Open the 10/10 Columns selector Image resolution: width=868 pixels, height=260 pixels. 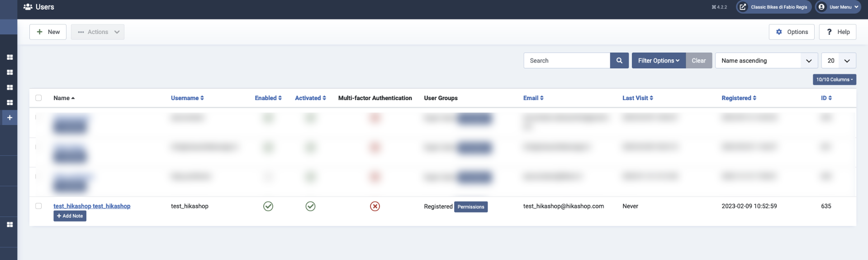click(834, 80)
